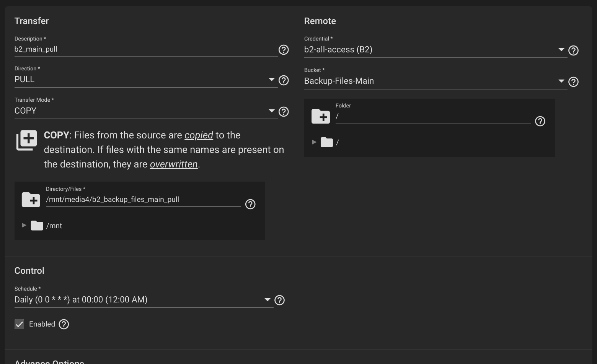Image resolution: width=597 pixels, height=364 pixels.
Task: Open help for the remote Folder field
Action: coord(540,121)
